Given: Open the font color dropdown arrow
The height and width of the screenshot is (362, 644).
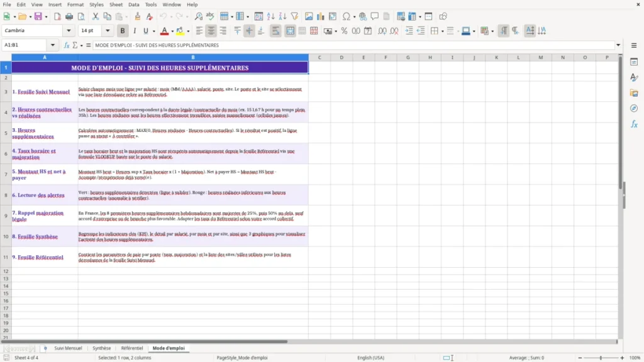Looking at the screenshot, I should (x=172, y=31).
